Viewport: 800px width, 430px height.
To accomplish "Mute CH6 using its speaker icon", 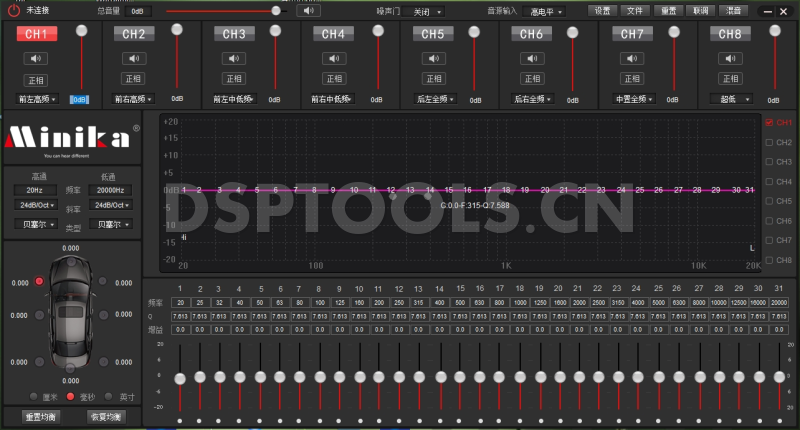I will [x=532, y=59].
